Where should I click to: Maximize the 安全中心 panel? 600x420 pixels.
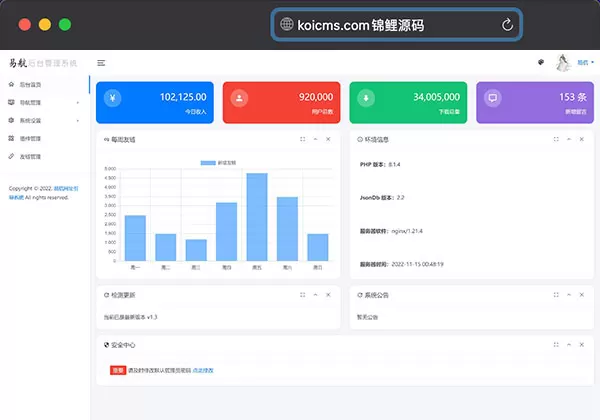[x=556, y=345]
